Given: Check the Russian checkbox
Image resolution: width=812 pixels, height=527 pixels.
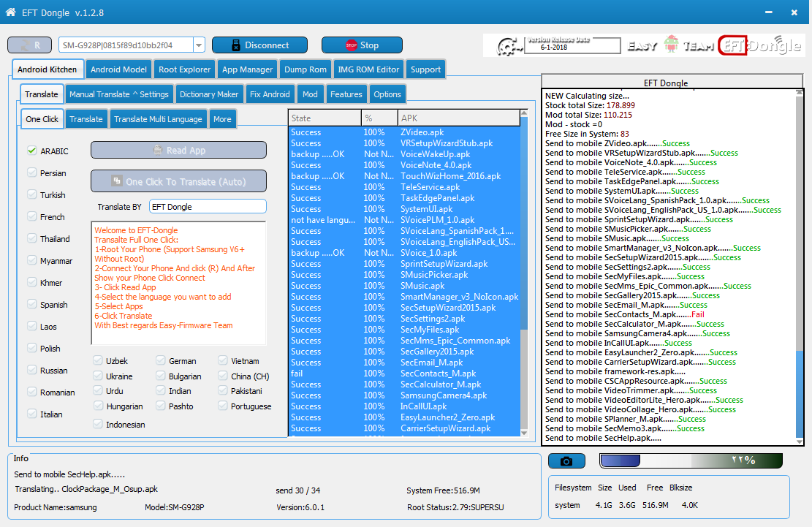Looking at the screenshot, I should coord(31,370).
